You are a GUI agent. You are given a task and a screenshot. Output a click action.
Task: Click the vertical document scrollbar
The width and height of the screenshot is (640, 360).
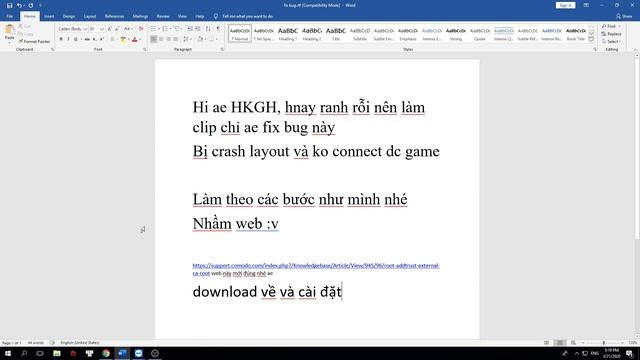tap(637, 149)
